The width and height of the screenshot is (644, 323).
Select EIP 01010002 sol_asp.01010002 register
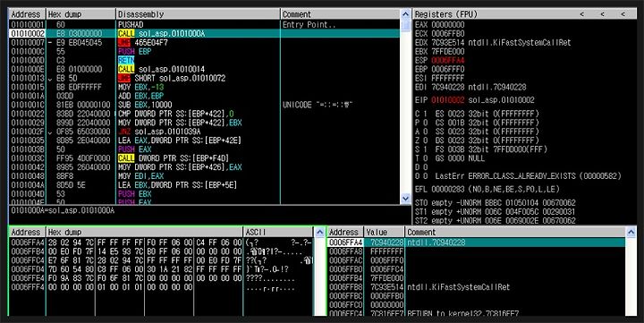coord(474,100)
